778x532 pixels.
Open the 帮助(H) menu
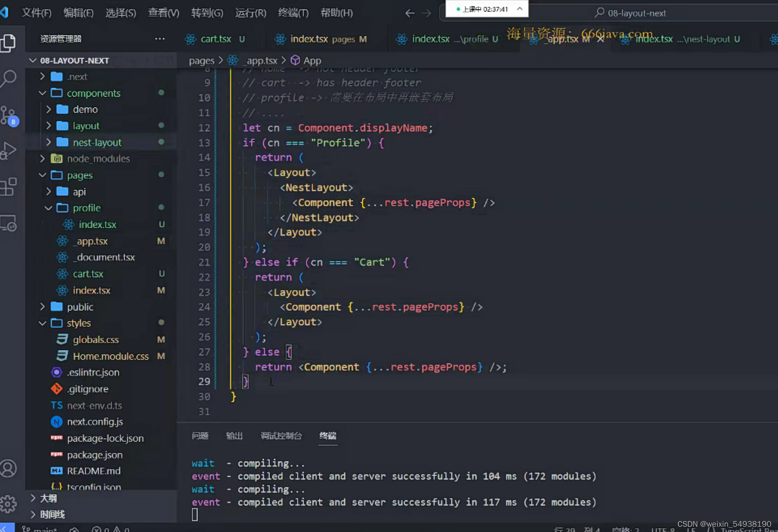tap(337, 13)
